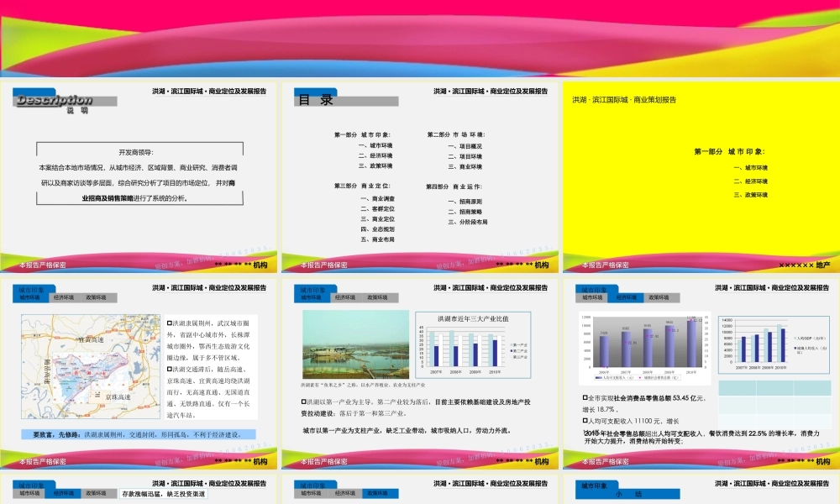Click the Description heading text
The height and width of the screenshot is (504, 840).
pyautogui.click(x=54, y=100)
